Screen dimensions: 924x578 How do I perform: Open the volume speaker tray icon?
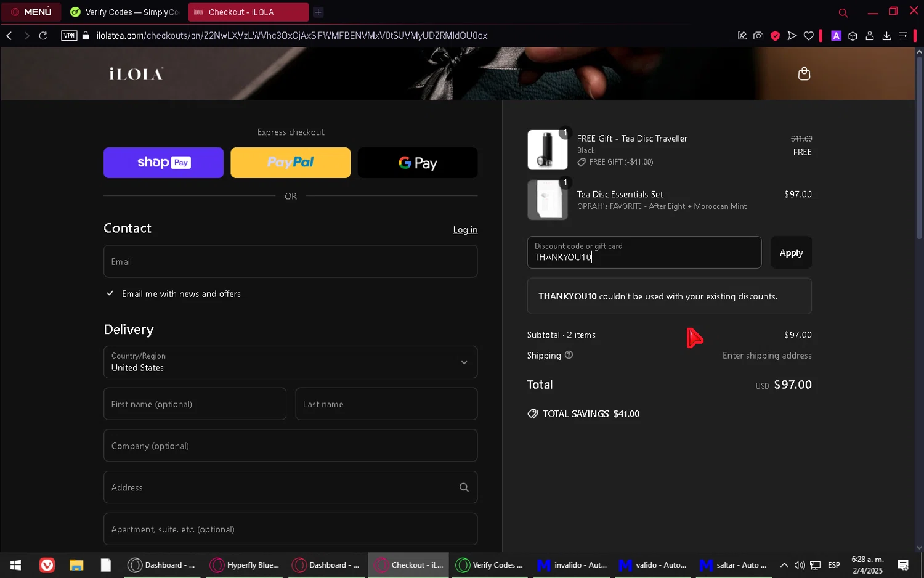[x=799, y=565]
